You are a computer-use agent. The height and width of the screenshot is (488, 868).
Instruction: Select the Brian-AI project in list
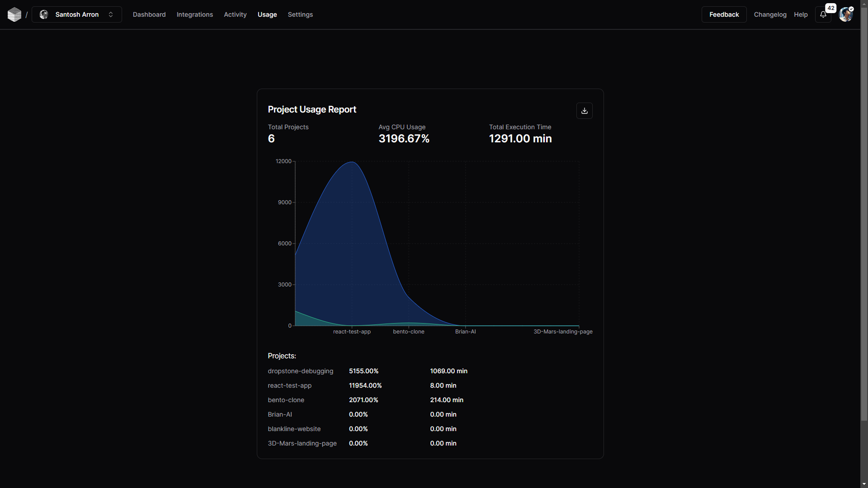click(280, 414)
